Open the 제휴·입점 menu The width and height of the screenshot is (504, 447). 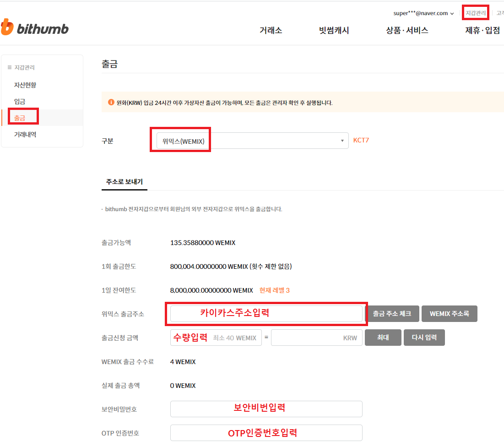(482, 30)
